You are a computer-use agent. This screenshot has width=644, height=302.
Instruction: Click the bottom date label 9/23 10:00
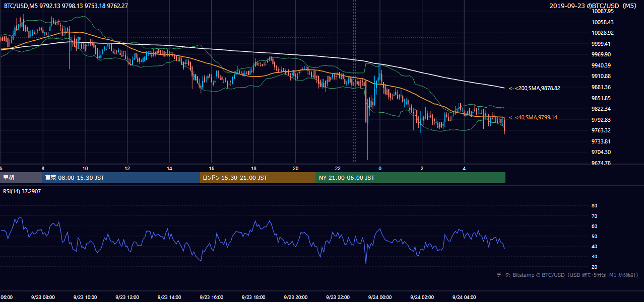[x=85, y=297]
